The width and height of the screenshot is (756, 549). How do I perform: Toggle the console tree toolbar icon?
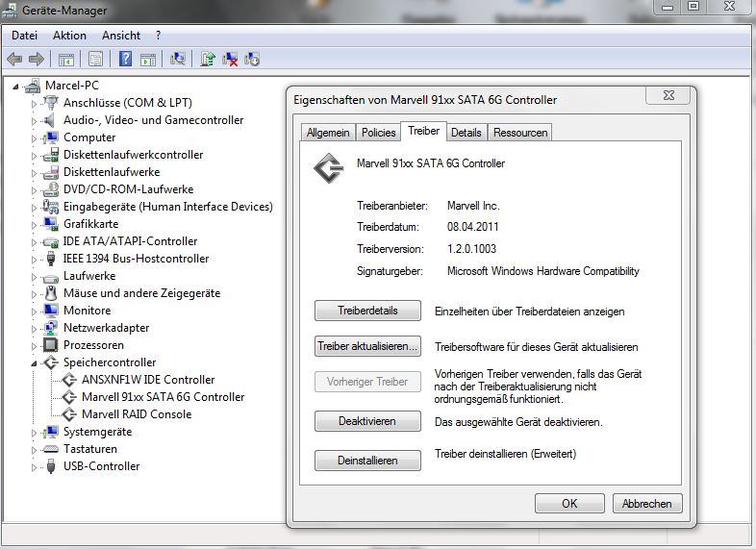tap(66, 60)
